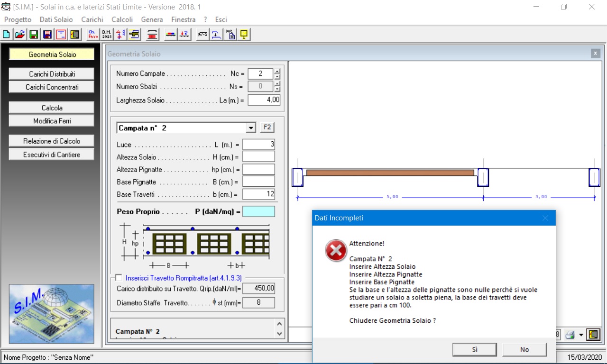Viewport: 607px width, 364px height.
Task: Click the Peso Proprio cyan field
Action: pos(258,211)
